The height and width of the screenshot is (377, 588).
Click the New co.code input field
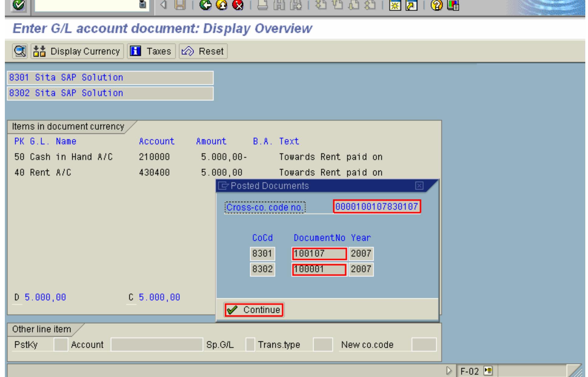pyautogui.click(x=424, y=345)
